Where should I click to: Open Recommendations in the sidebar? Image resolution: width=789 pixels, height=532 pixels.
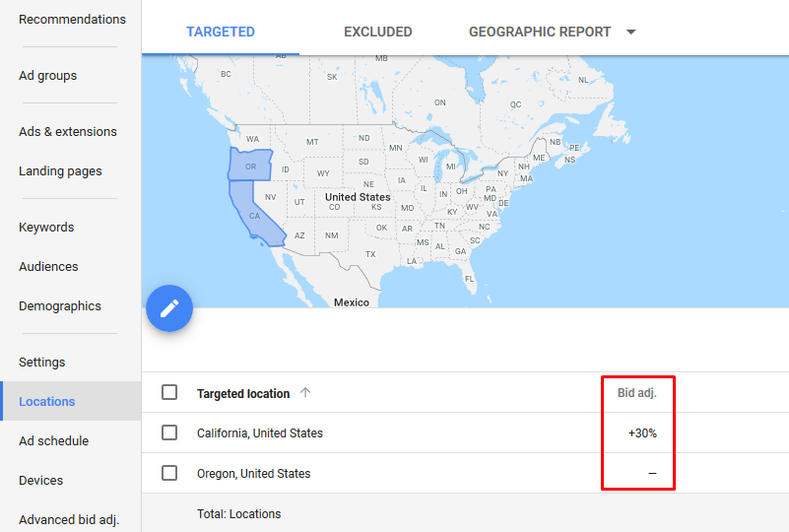[72, 19]
